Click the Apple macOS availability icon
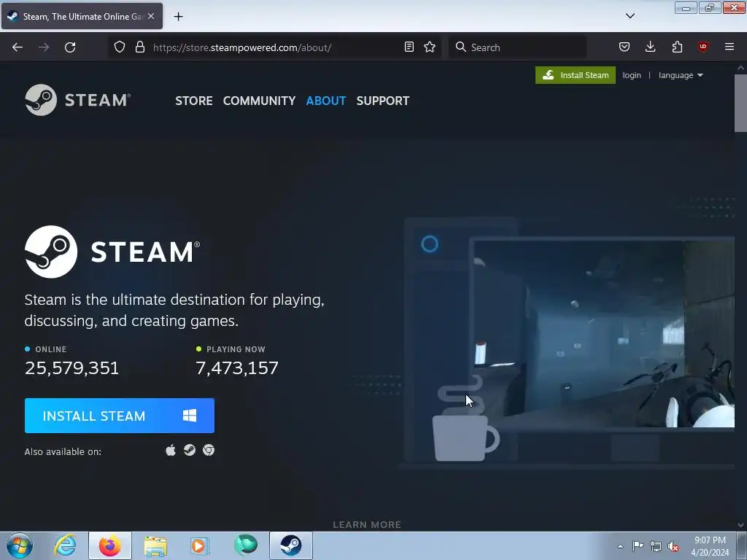 coord(171,450)
